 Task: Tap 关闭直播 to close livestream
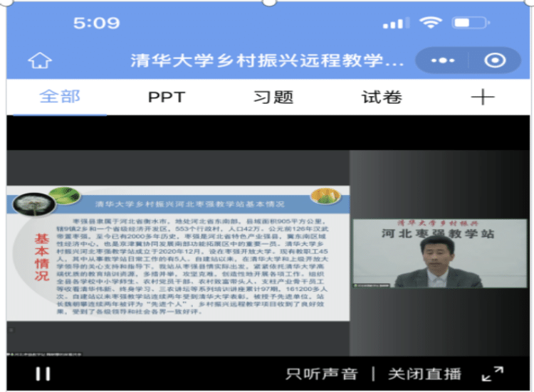coord(424,374)
